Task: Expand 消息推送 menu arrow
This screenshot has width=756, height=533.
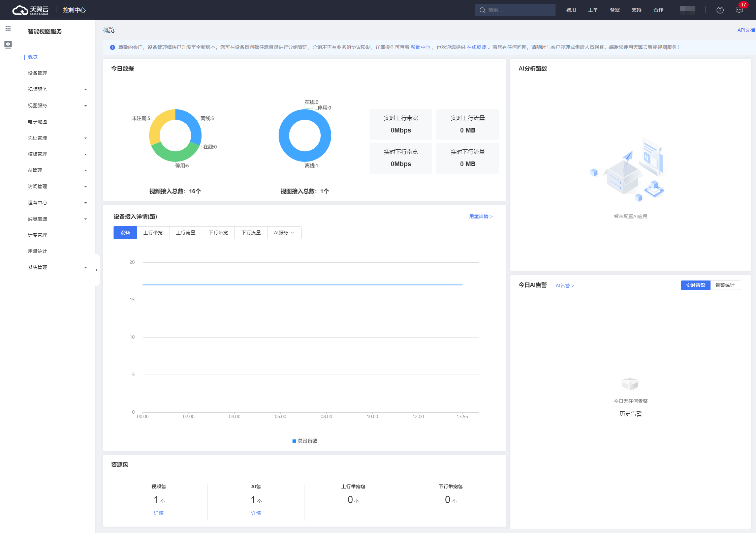Action: coord(86,219)
